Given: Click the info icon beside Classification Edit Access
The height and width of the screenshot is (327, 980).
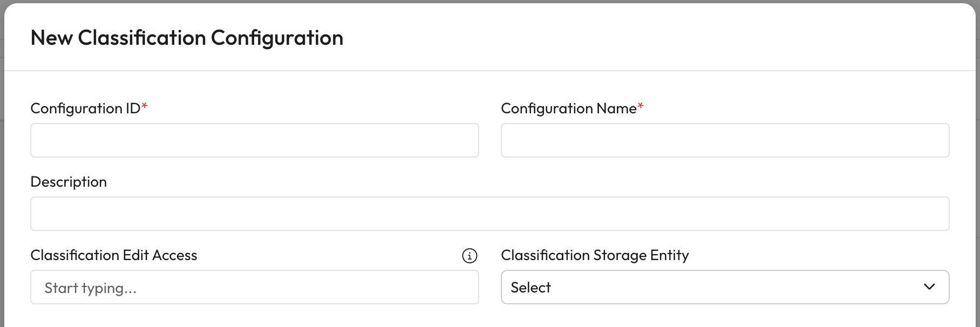Looking at the screenshot, I should pos(469,256).
